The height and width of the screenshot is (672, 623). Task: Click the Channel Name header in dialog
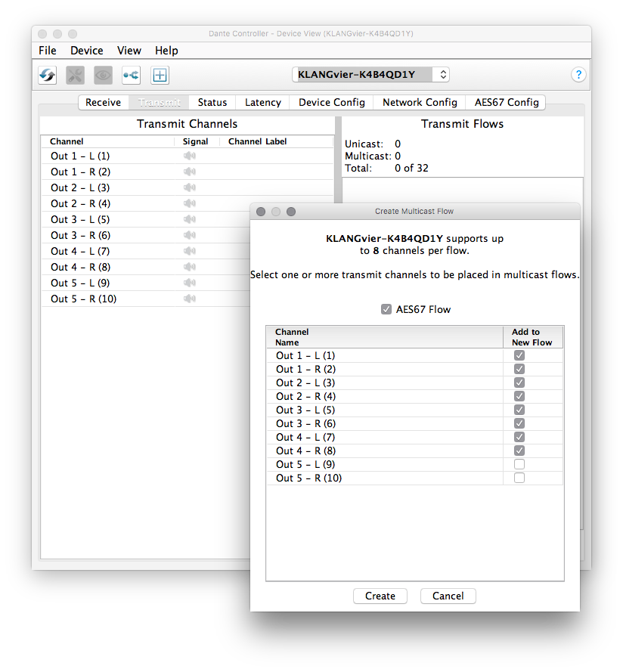coord(385,337)
